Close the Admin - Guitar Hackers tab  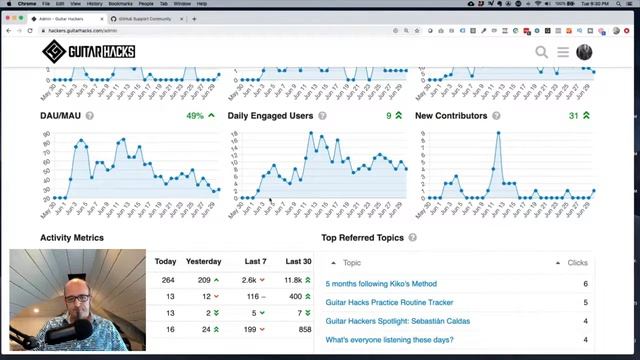[x=102, y=19]
